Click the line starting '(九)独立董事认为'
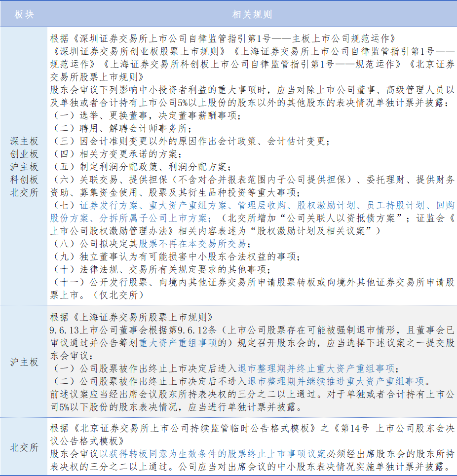 [x=176, y=256]
